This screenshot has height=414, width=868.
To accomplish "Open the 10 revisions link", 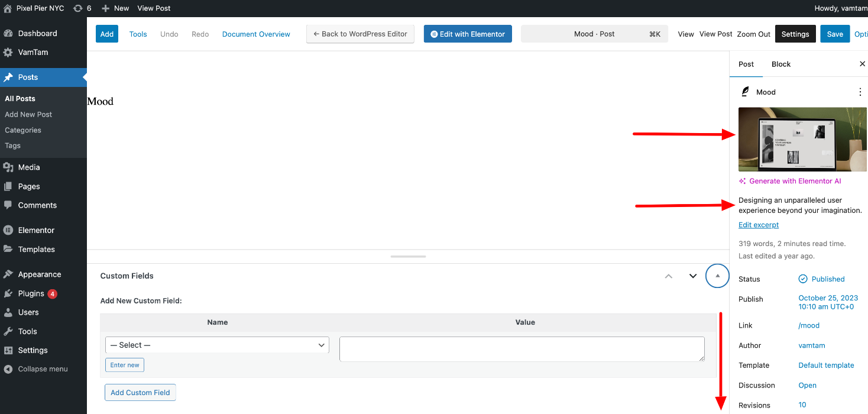I will pos(802,405).
